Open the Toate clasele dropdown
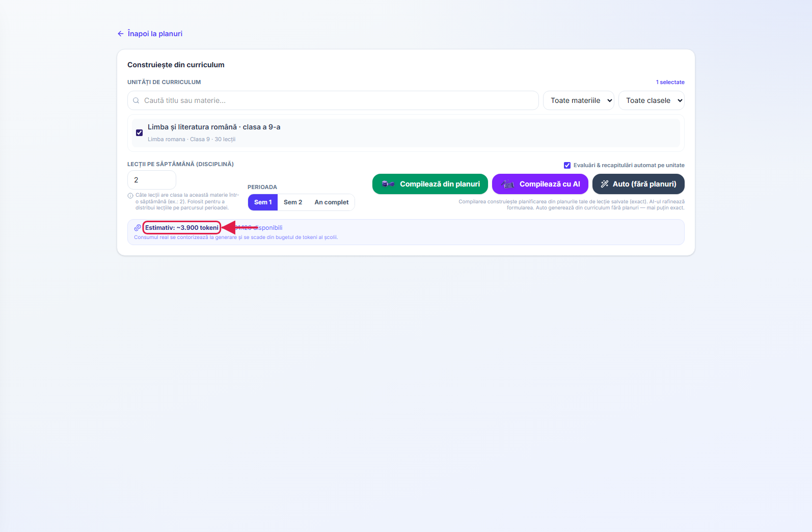Viewport: 812px width, 532px height. [651, 100]
